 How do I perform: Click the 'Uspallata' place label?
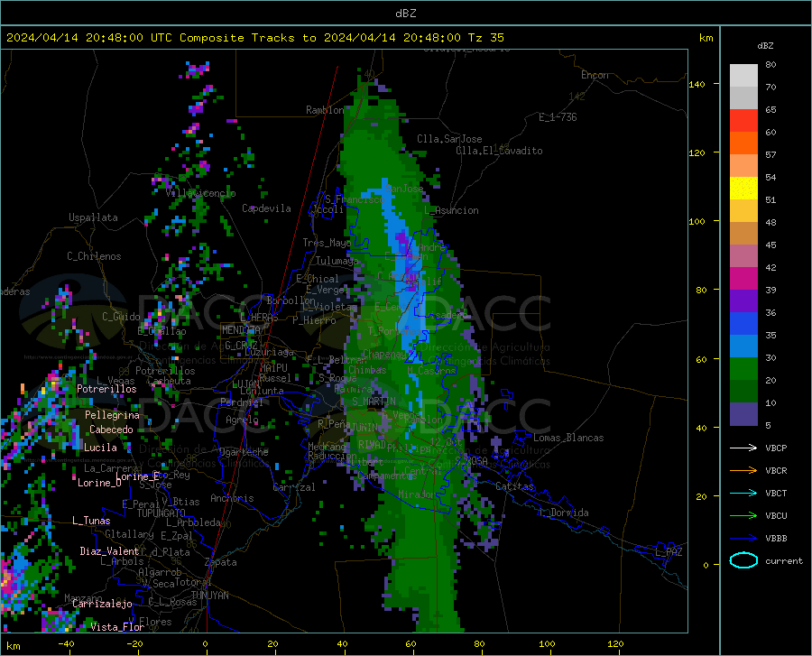(x=93, y=217)
